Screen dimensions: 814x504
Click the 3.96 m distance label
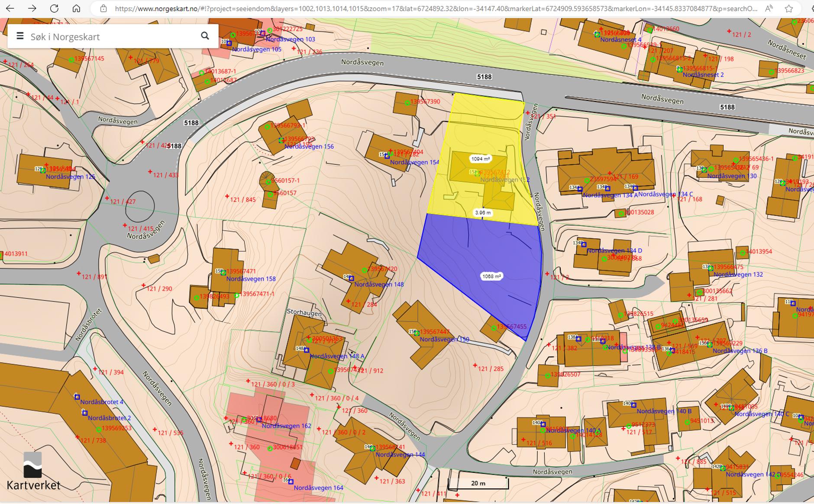(483, 212)
